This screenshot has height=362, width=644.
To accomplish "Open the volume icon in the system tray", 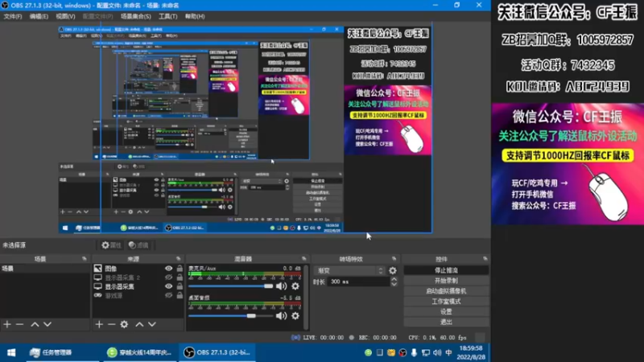I will (437, 352).
